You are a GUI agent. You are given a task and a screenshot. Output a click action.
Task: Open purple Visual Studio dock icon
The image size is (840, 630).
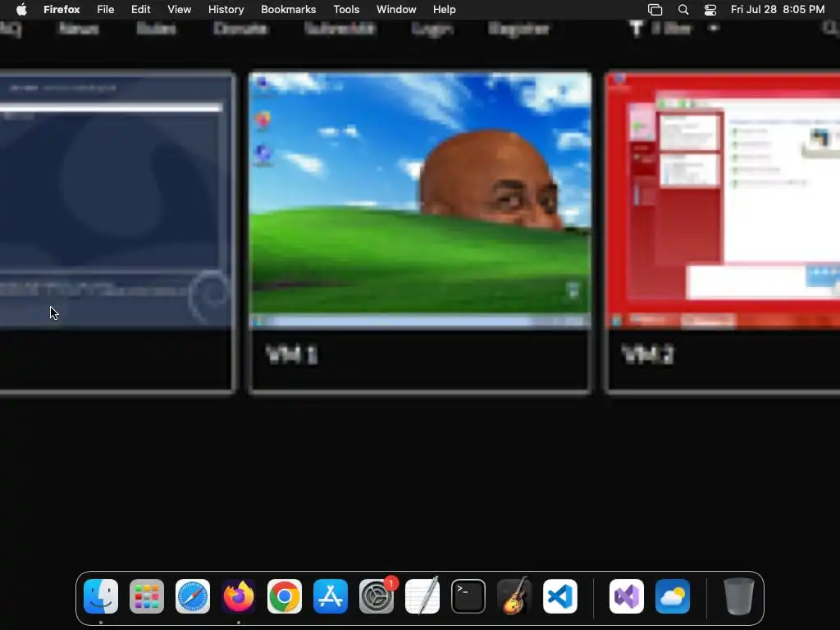[627, 596]
